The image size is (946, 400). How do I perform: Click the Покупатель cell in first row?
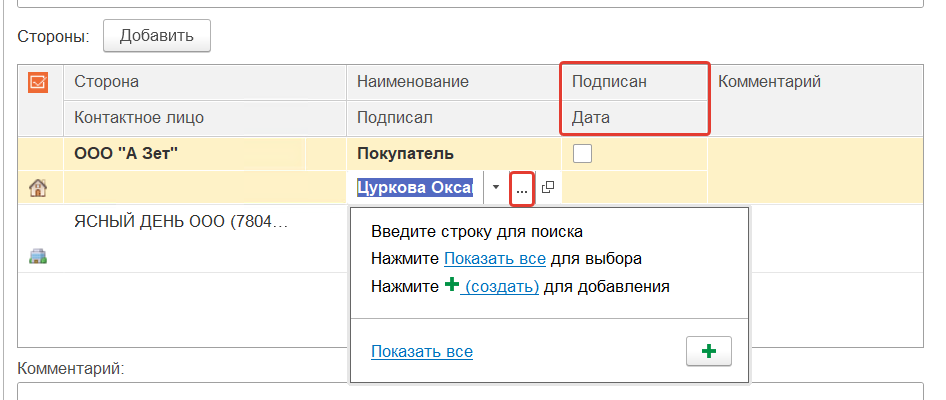[406, 154]
